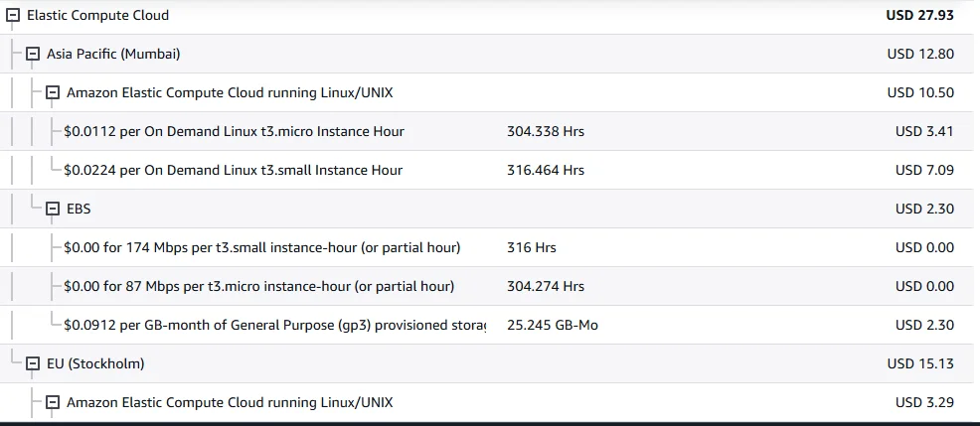980x426 pixels.
Task: Select the Asia Pacific (Mumbai) label
Action: (x=113, y=55)
